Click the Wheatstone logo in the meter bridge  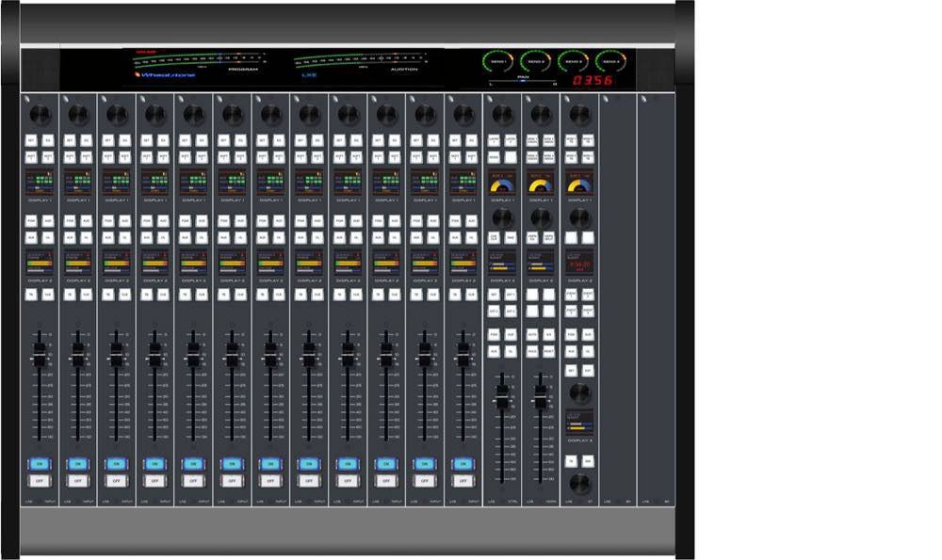(165, 74)
